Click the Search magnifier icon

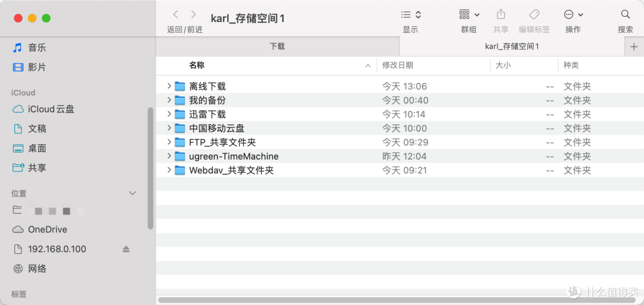(626, 14)
